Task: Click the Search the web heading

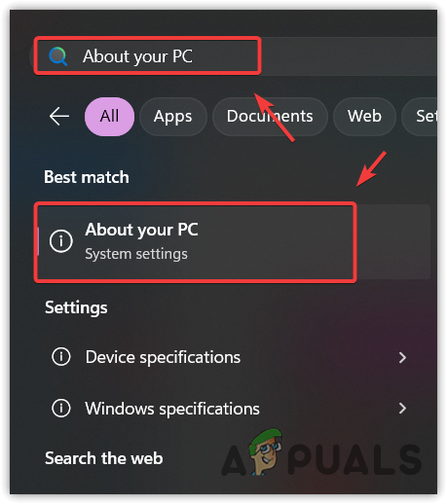Action: (x=104, y=458)
